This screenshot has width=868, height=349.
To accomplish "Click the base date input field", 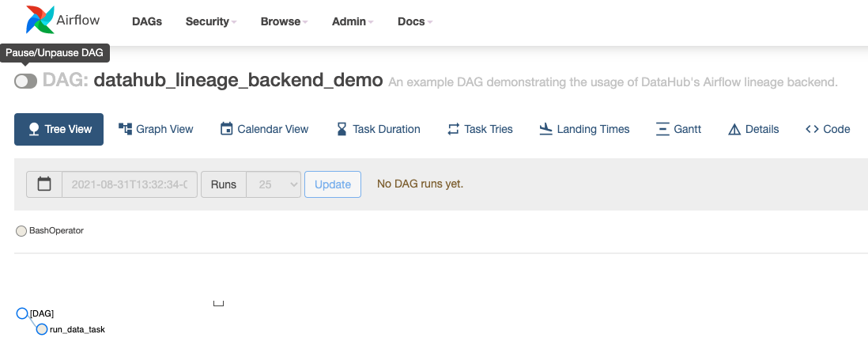I will (x=129, y=184).
